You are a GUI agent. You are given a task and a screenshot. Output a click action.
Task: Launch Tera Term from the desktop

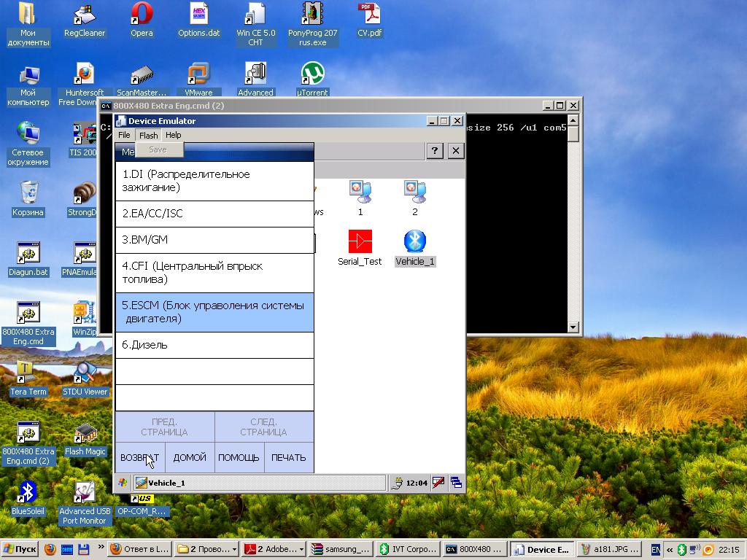(28, 379)
